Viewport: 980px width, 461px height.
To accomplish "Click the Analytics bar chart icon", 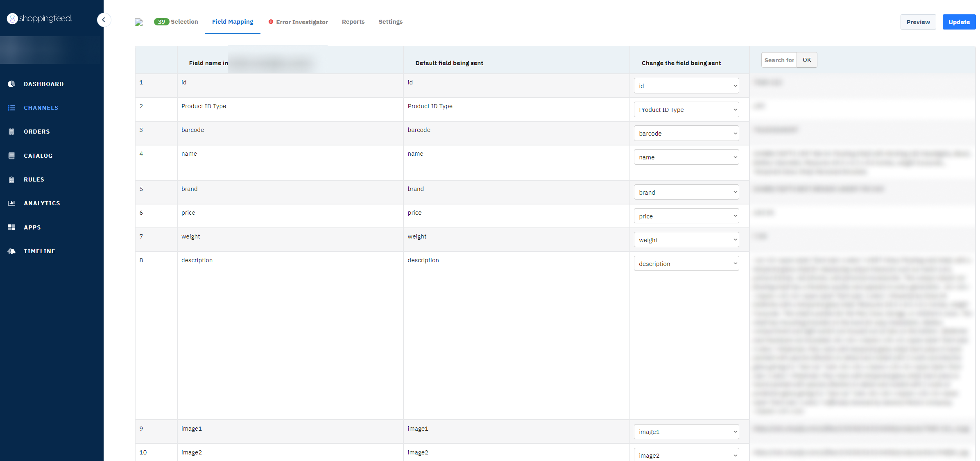I will 11,203.
